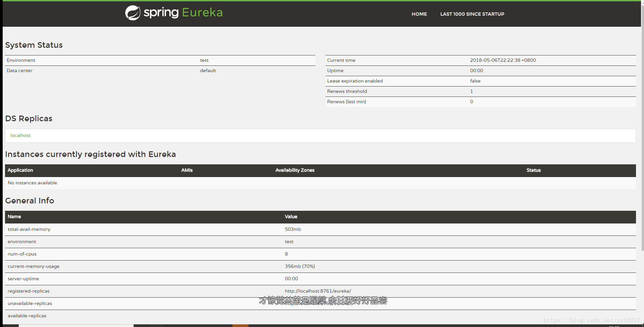The height and width of the screenshot is (327, 644).
Task: Click the Lease expiration enabled value false
Action: 475,81
